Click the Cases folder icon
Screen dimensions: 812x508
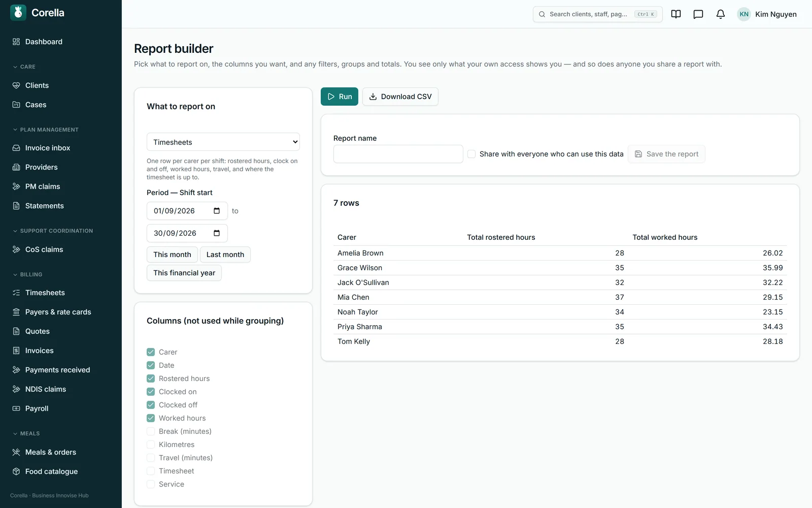pos(16,105)
